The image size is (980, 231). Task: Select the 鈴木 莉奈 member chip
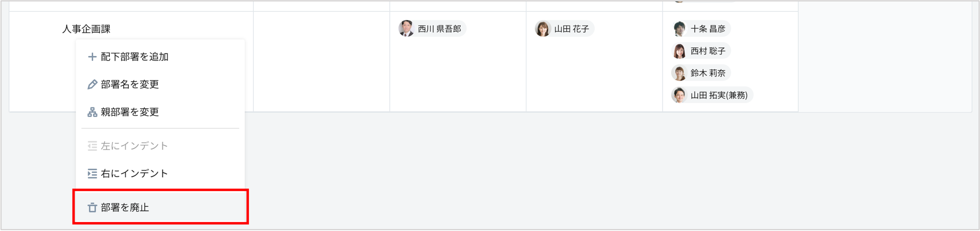tap(700, 73)
